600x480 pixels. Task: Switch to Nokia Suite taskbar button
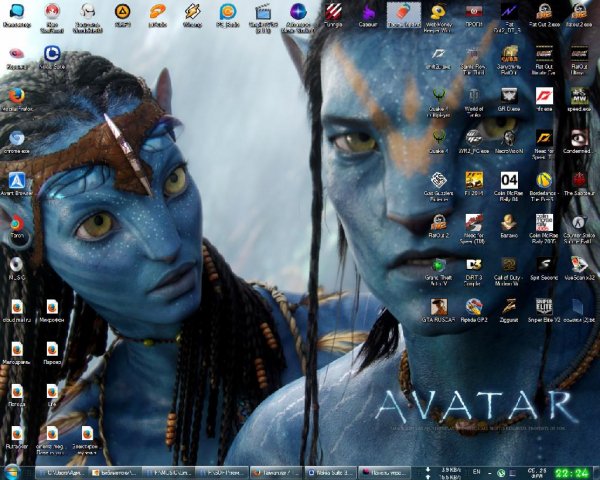click(330, 473)
